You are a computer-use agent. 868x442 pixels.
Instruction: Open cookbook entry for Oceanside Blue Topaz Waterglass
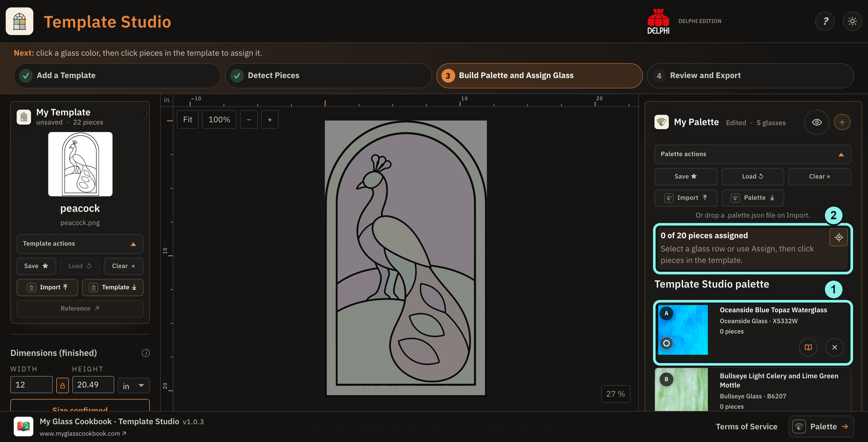click(x=808, y=347)
